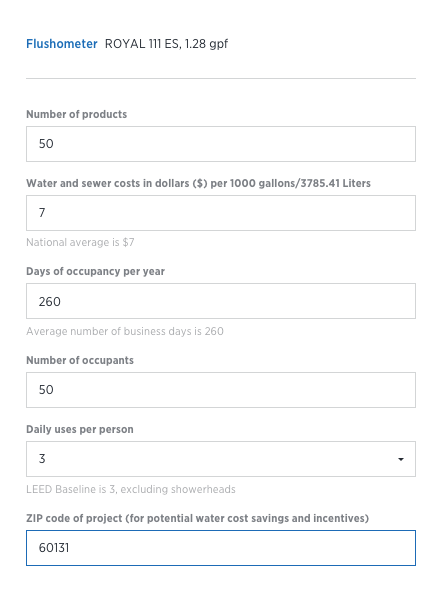
Task: Click the ZIP code of project label
Action: coord(197,518)
